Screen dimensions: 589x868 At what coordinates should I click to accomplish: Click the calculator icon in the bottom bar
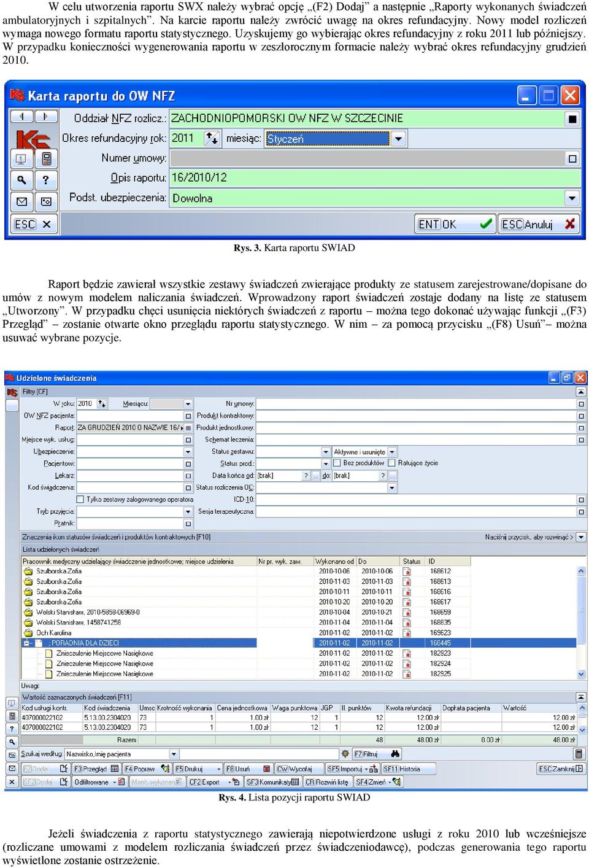click(579, 754)
